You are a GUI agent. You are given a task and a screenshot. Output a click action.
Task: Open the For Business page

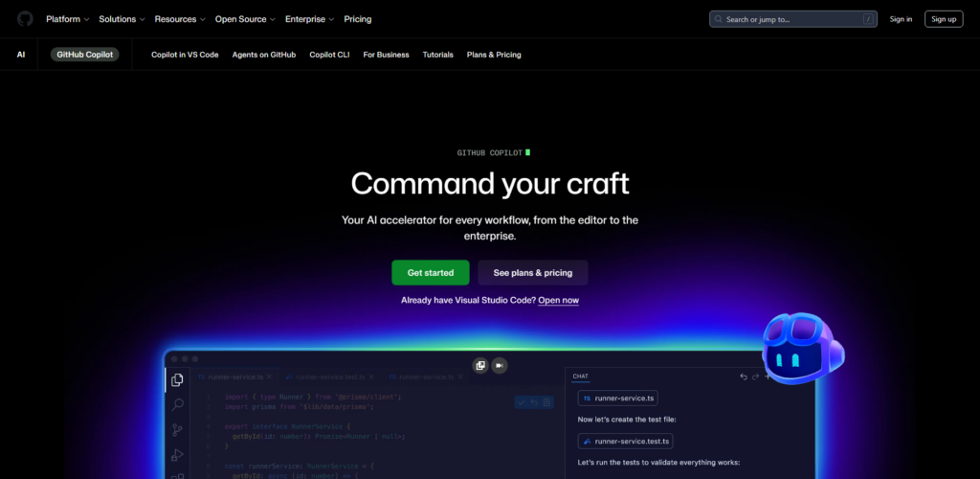point(387,55)
